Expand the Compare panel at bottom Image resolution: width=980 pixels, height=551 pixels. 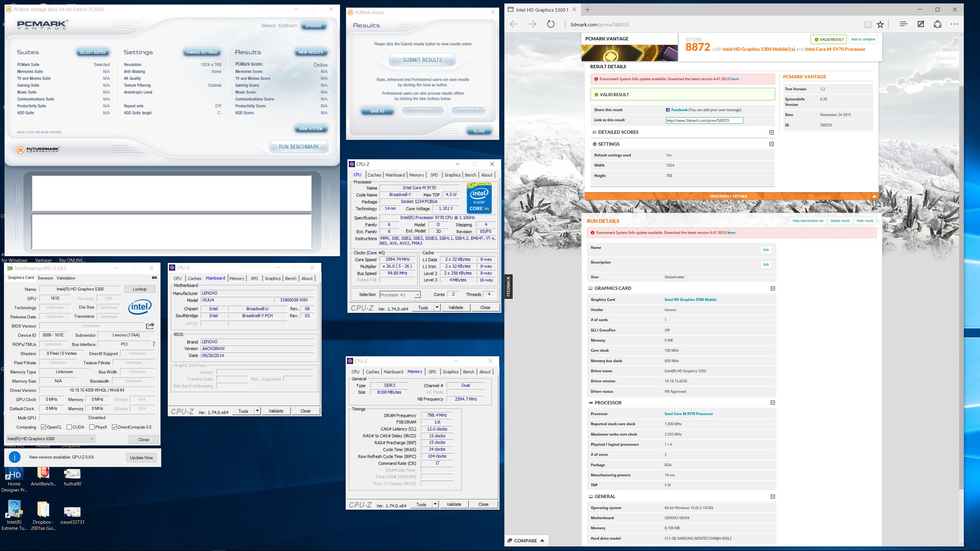coord(526,540)
